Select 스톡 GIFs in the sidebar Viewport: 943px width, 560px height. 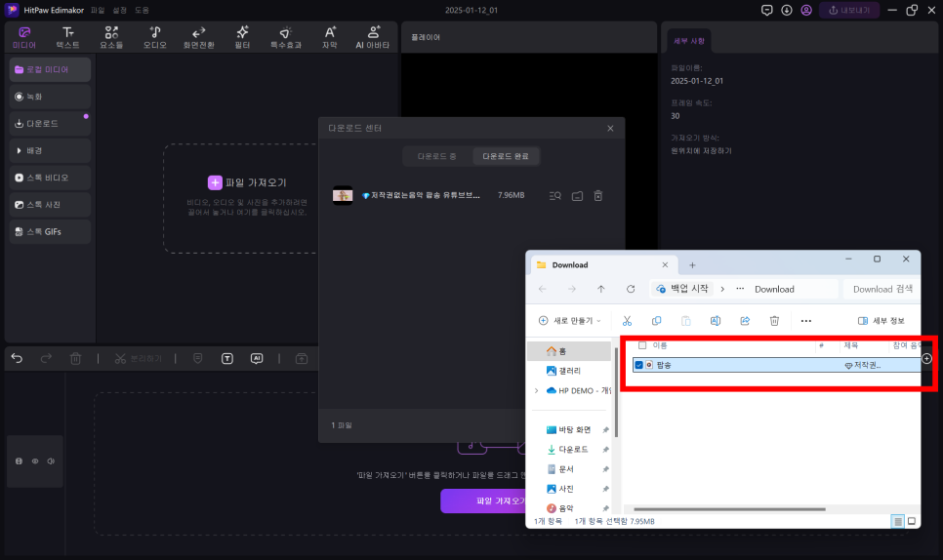pos(50,232)
